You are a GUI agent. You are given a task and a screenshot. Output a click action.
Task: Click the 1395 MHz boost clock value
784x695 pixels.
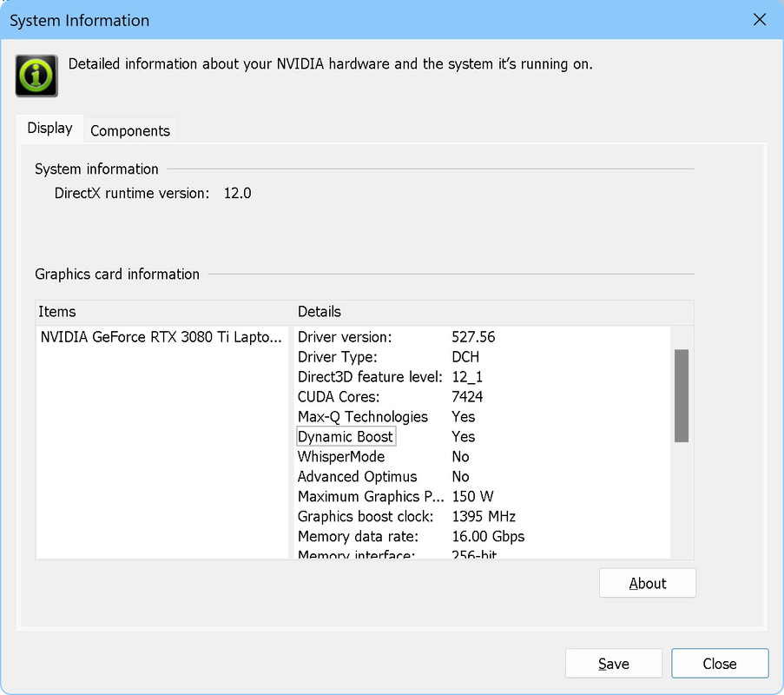[484, 516]
